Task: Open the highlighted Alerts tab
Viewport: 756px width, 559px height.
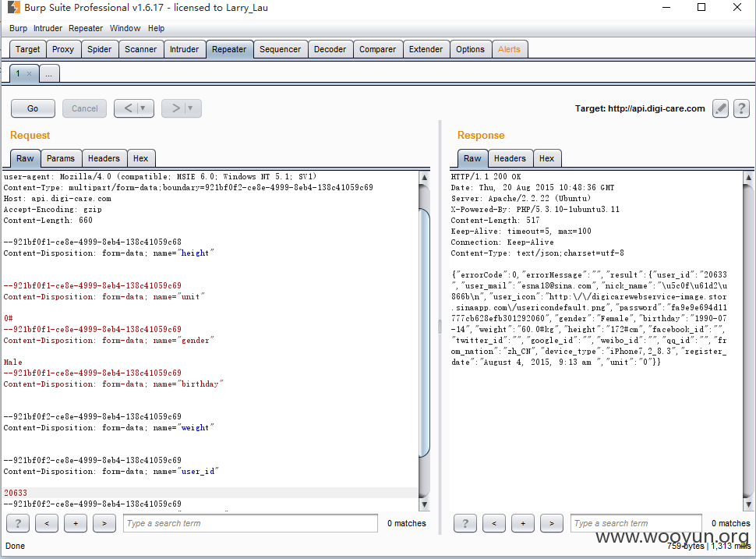Action: [x=509, y=49]
